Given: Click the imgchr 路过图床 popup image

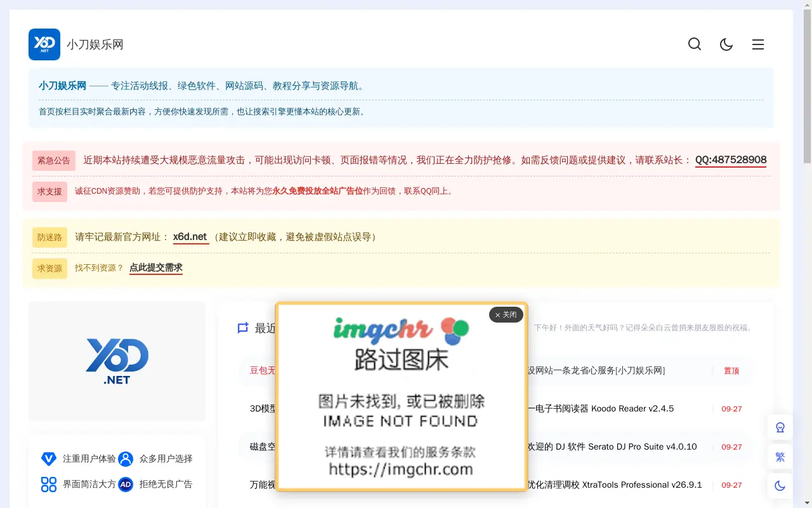Looking at the screenshot, I should (x=401, y=396).
